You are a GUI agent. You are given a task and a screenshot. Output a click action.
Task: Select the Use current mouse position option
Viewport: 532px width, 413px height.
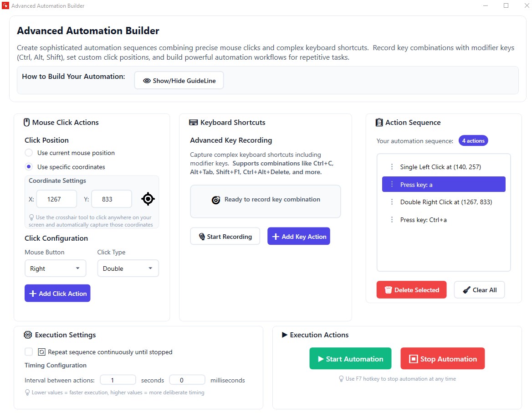[x=28, y=153]
